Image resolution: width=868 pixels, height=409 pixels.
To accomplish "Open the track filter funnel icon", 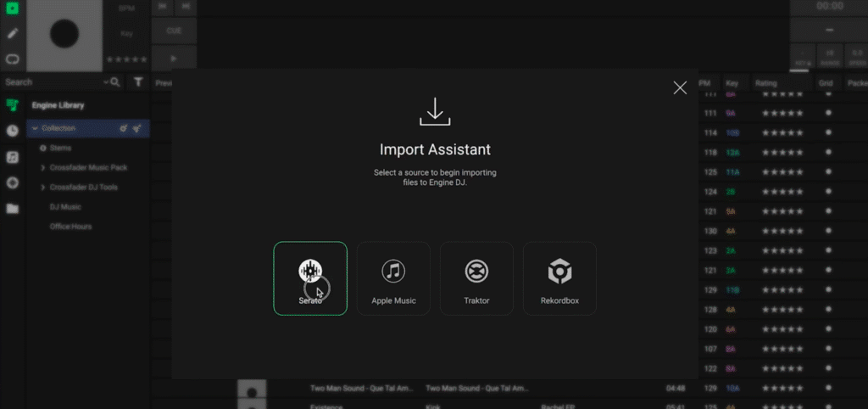I will coord(138,82).
